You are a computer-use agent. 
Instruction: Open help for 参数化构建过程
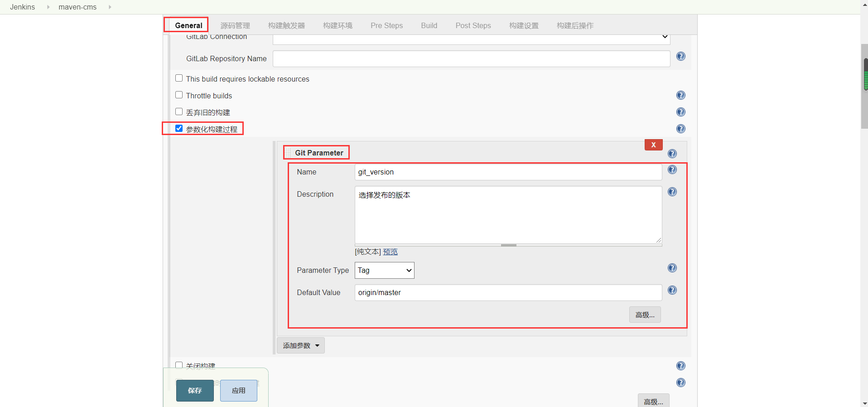coord(680,129)
